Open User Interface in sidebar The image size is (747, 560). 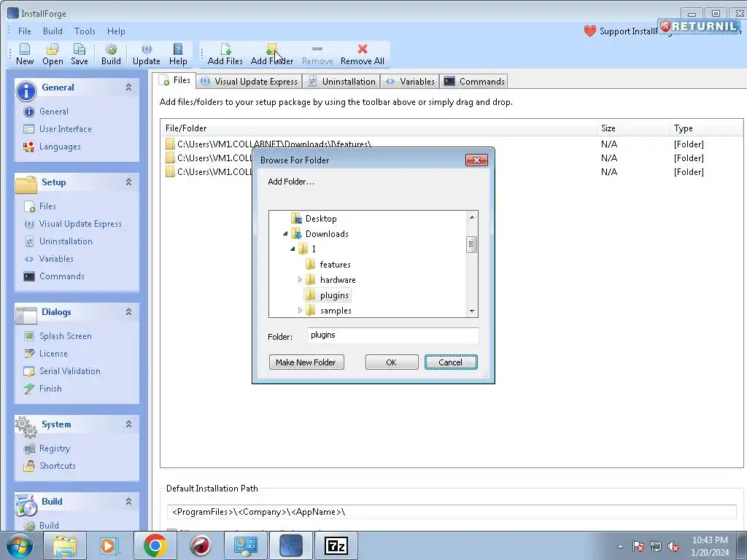[65, 129]
